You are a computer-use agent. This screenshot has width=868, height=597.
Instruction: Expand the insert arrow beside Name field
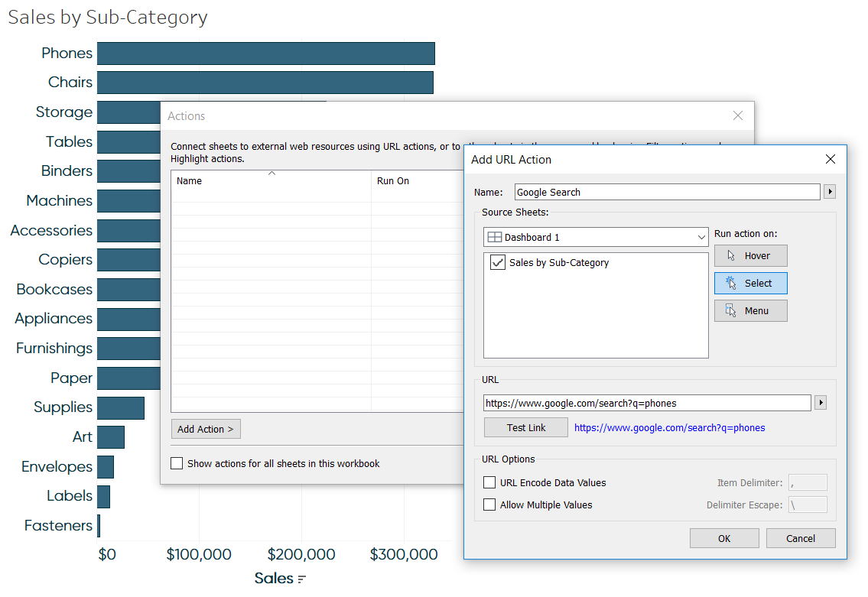click(x=829, y=192)
